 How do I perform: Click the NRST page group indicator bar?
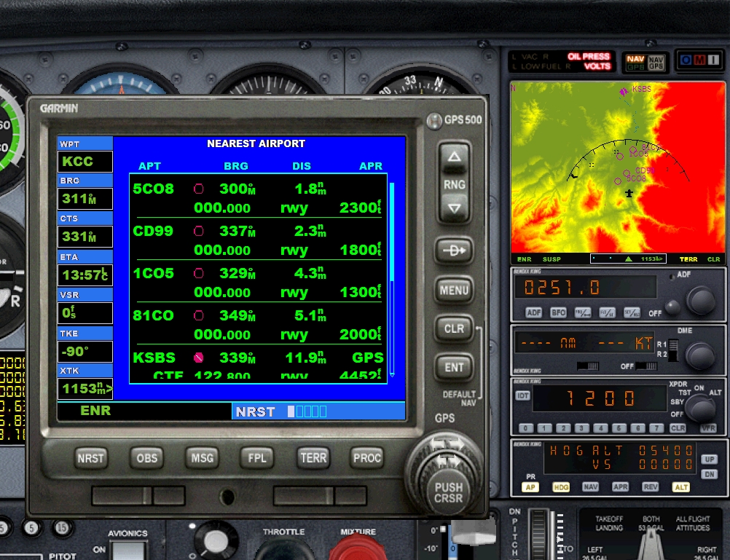(307, 411)
